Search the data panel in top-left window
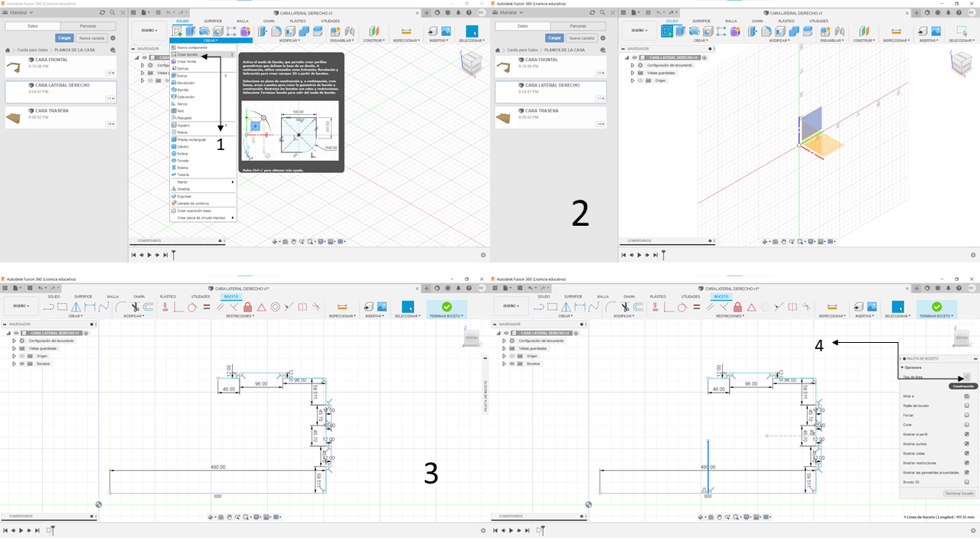Image resolution: width=980 pixels, height=551 pixels. [113, 13]
